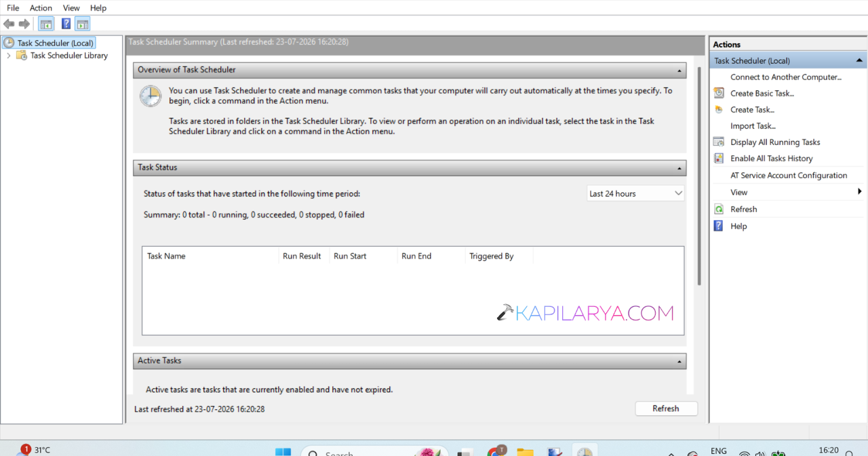
Task: Click the blue question-mark Help toolbar icon
Action: point(66,24)
